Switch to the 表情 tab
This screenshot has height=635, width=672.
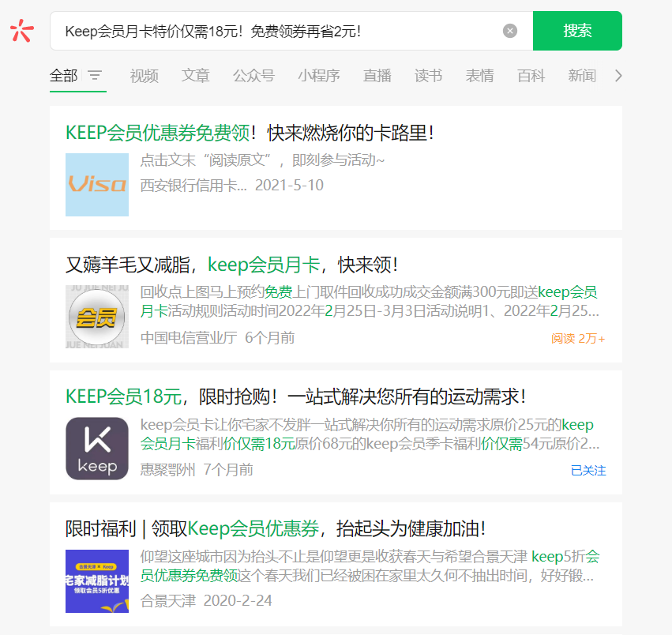click(479, 76)
